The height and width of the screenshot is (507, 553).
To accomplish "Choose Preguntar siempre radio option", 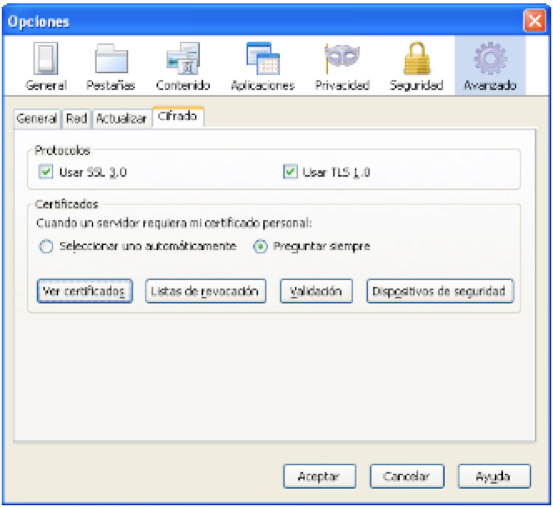I will pos(260,246).
